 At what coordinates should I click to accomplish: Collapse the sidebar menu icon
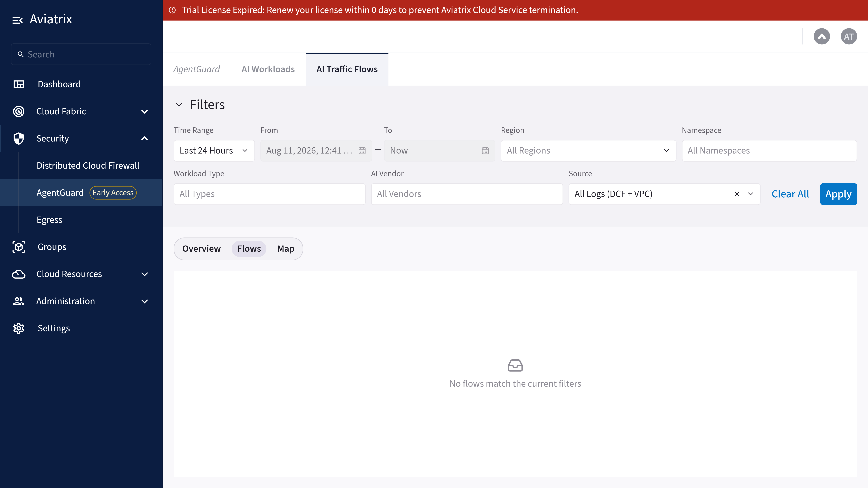pyautogui.click(x=17, y=20)
